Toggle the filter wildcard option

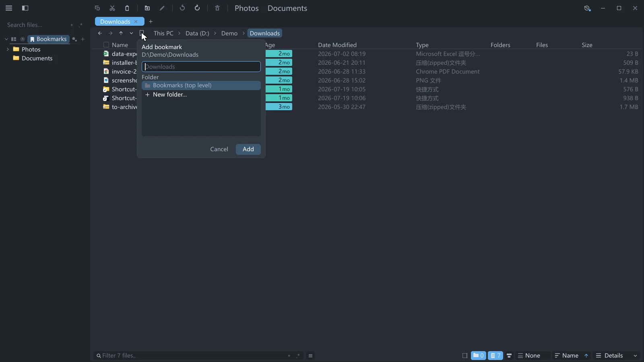pyautogui.click(x=289, y=356)
